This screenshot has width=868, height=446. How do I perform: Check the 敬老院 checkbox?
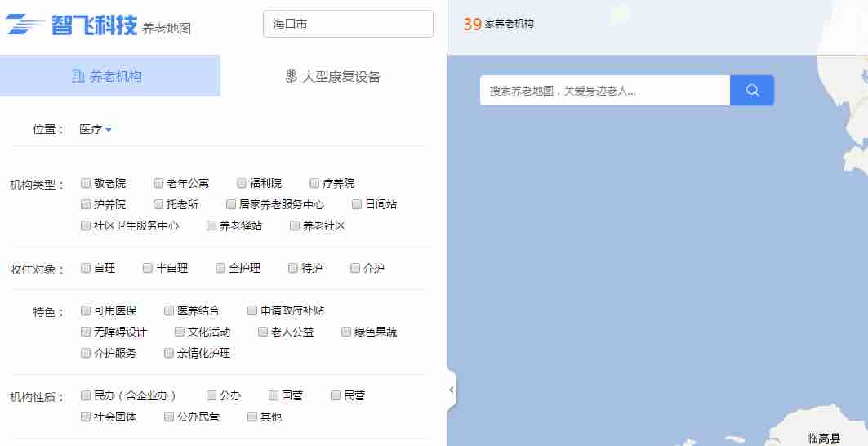pyautogui.click(x=86, y=183)
